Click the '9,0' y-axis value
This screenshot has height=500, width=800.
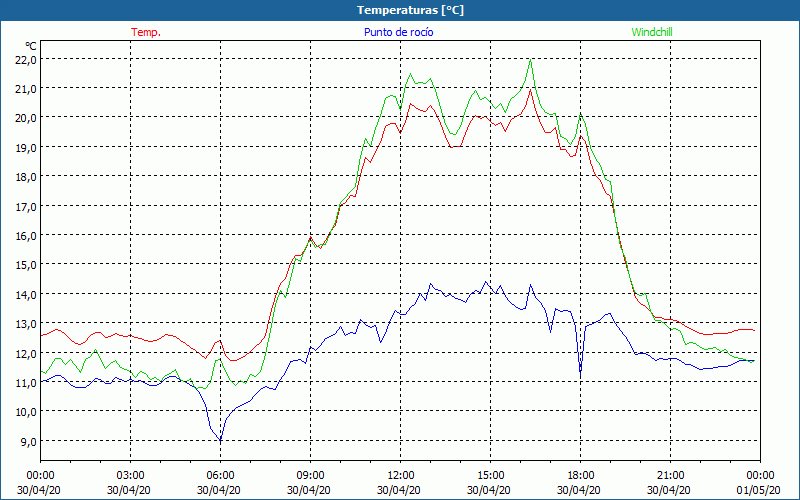tap(29, 441)
